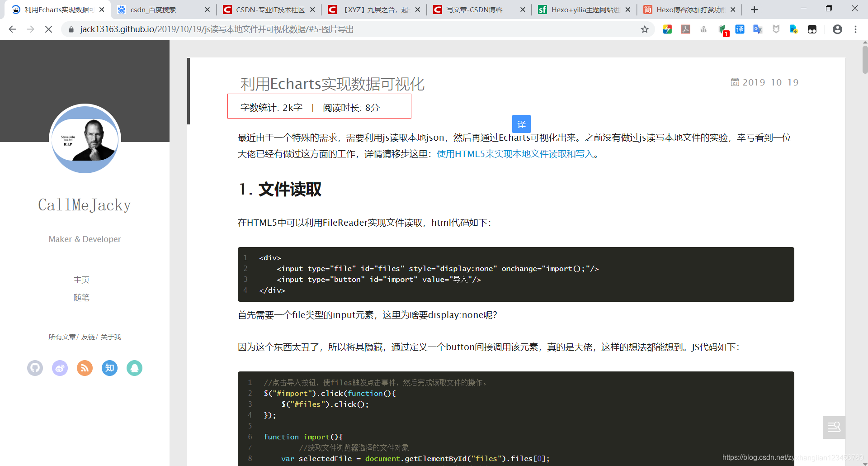The height and width of the screenshot is (466, 868).
Task: Open link 使用HTML5来实现本地文件读取和写入
Action: click(515, 154)
